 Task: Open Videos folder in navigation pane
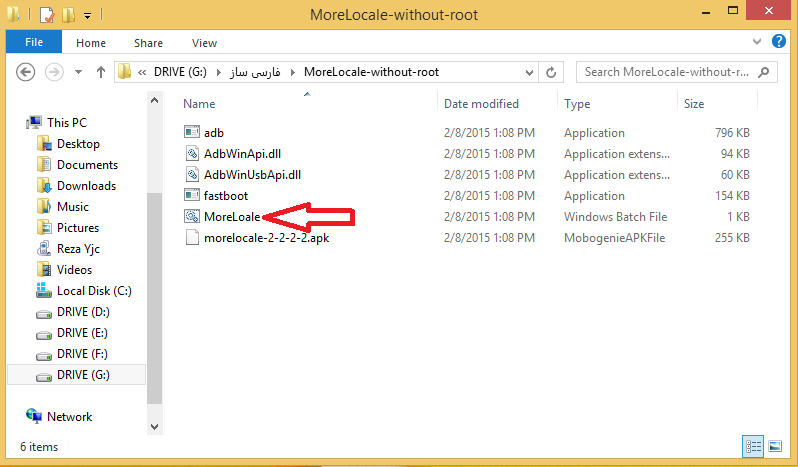[x=74, y=270]
